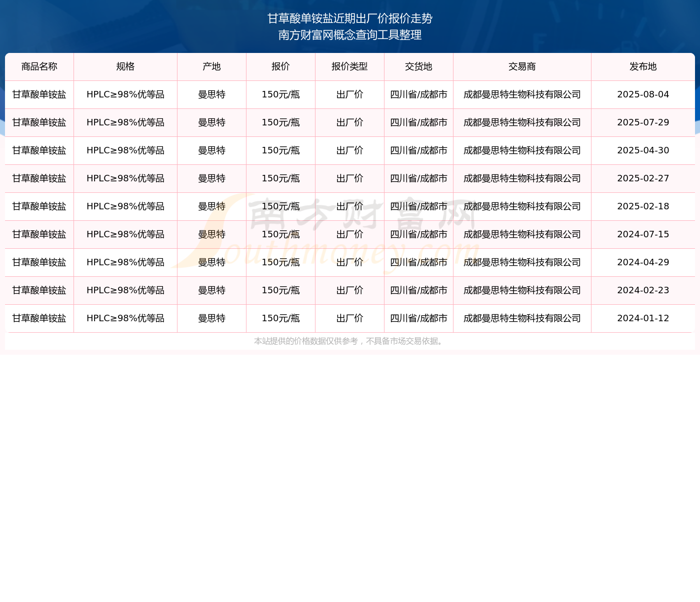Screen dimensions: 700x602
Task: Select the date cell 2025-07-29
Action: point(643,122)
